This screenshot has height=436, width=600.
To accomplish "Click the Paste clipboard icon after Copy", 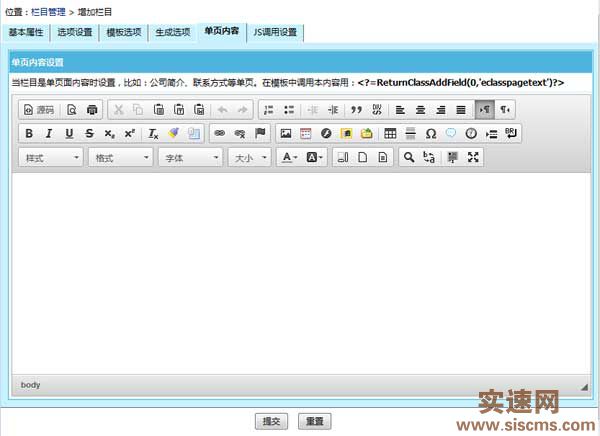I will pos(158,110).
